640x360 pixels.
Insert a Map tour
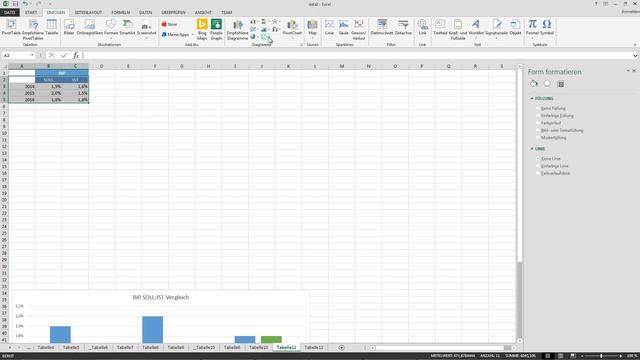[313, 28]
